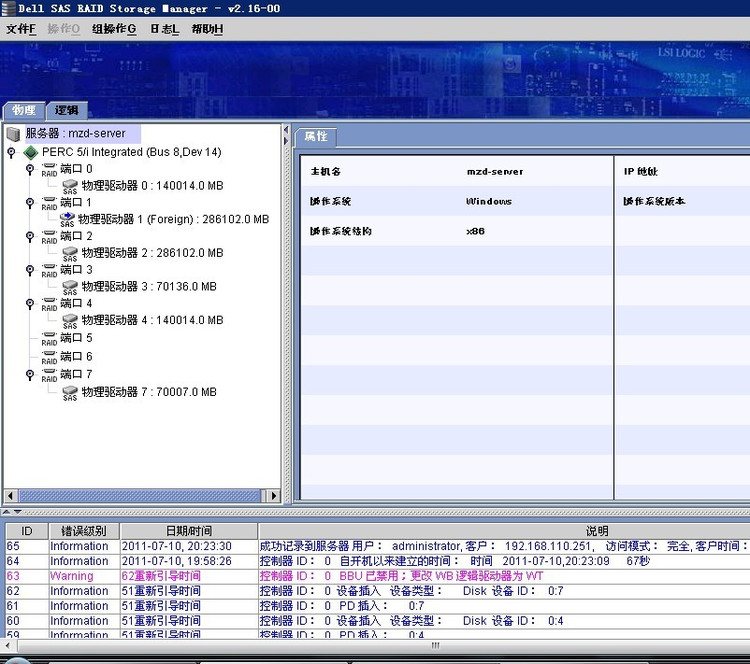Select 端口 5 label in the tree
This screenshot has width=750, height=664.
pos(76,338)
